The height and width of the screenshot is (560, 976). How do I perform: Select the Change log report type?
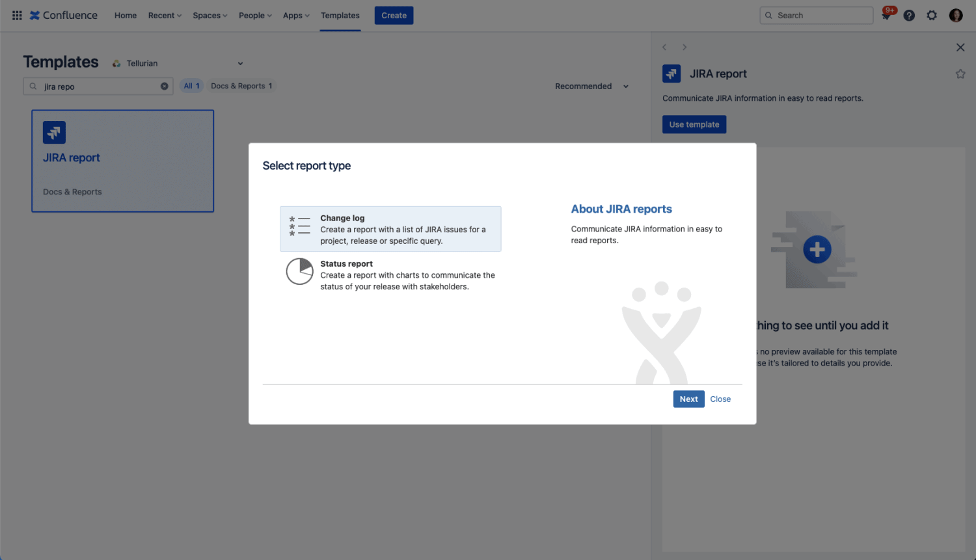pyautogui.click(x=390, y=229)
